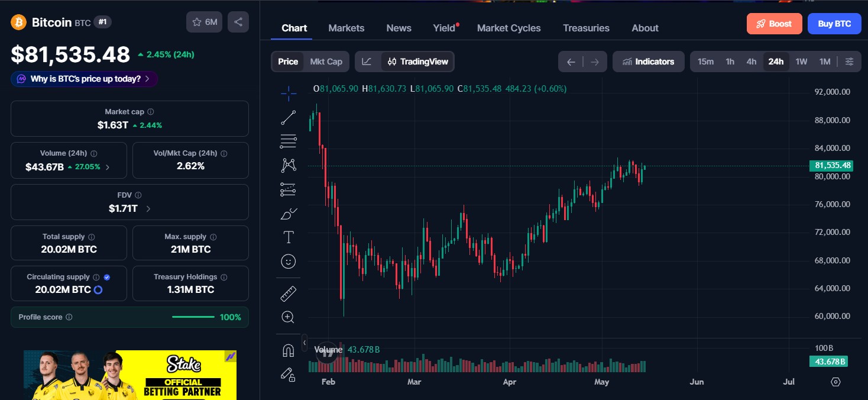Click the zoom in magnifier tool
Screen dimensions: 868x400
tap(289, 317)
